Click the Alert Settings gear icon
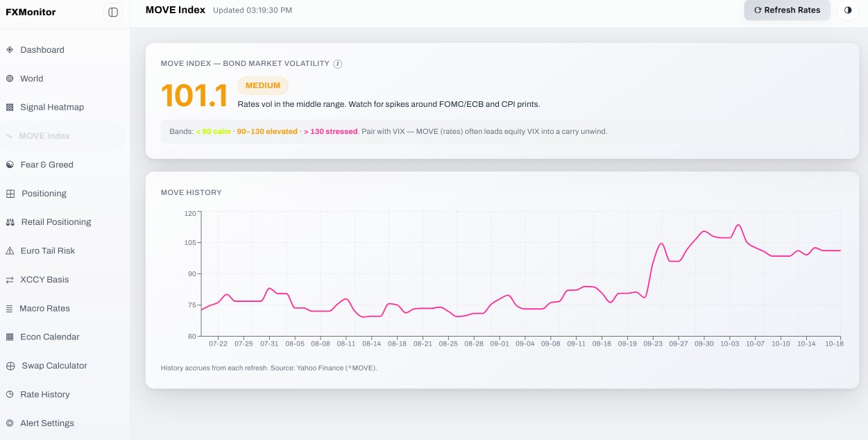 point(10,423)
